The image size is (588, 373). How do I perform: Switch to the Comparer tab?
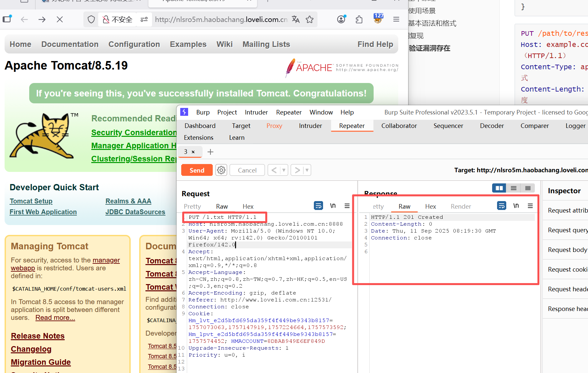coord(534,126)
